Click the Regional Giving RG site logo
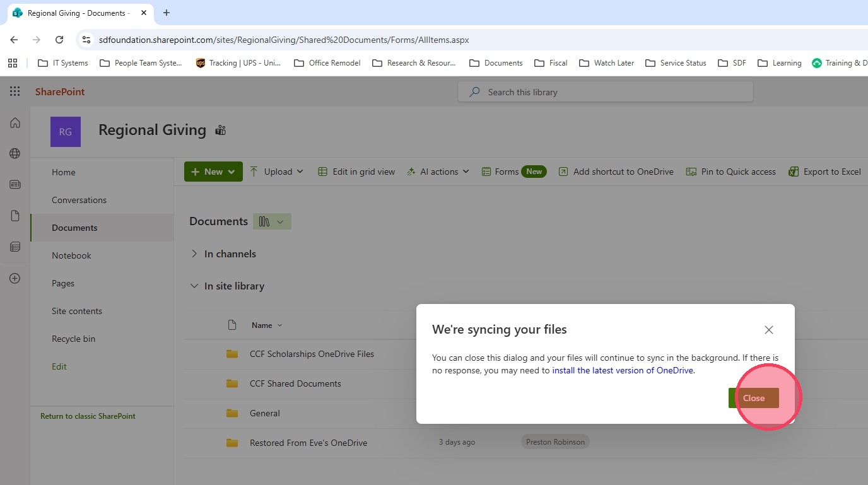The width and height of the screenshot is (868, 485). coord(66,132)
